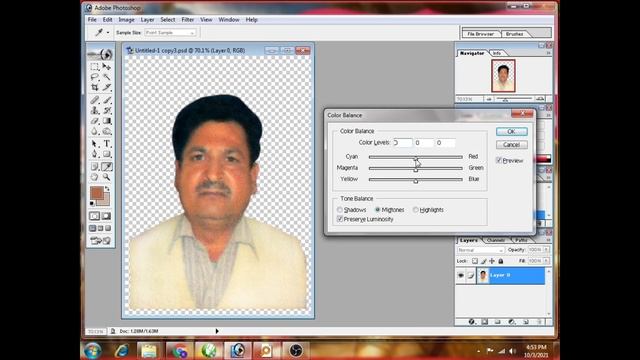Toggle lock image pixels brush icon

point(484,261)
